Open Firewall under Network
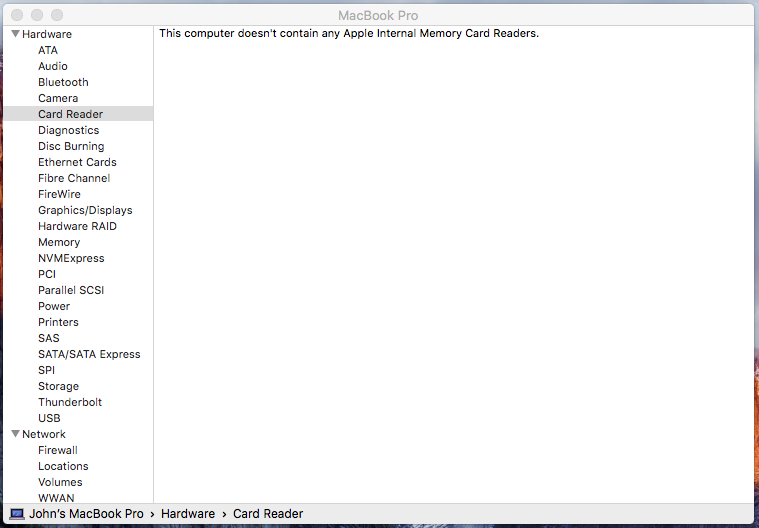759x528 pixels. tap(58, 450)
